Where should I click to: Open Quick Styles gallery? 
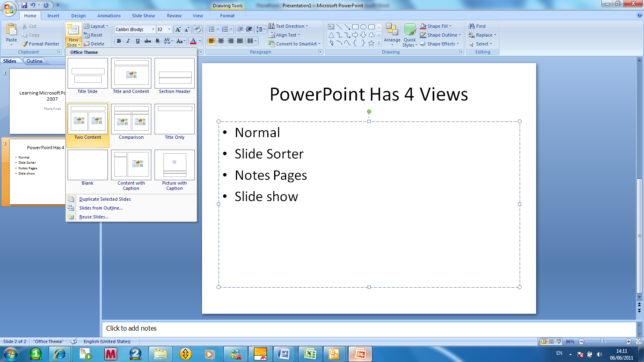click(410, 35)
